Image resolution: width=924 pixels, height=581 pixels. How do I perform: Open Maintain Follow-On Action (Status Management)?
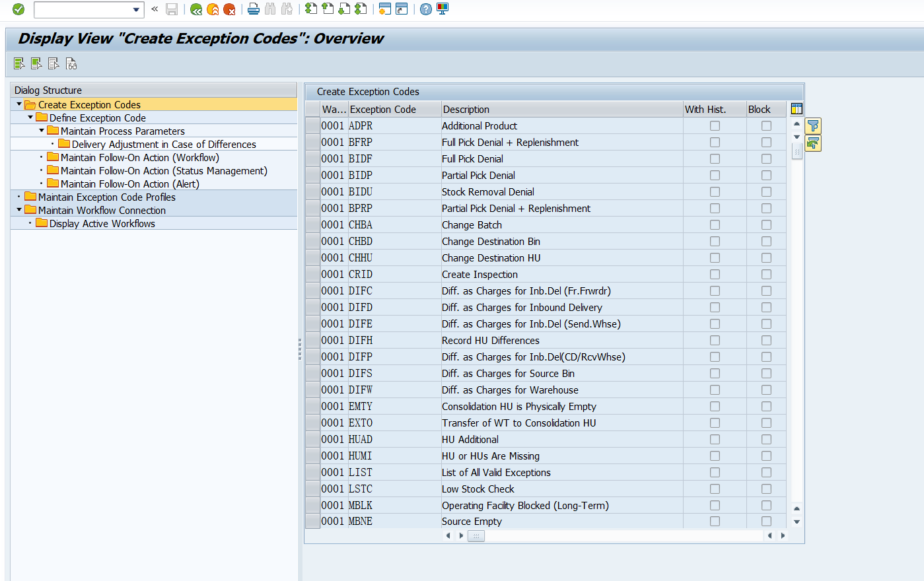coord(164,170)
